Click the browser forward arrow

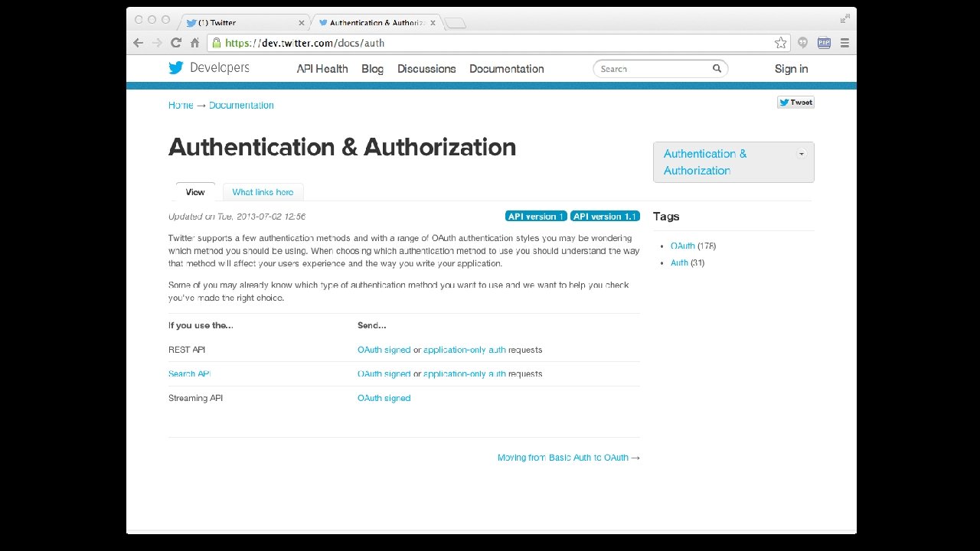157,43
